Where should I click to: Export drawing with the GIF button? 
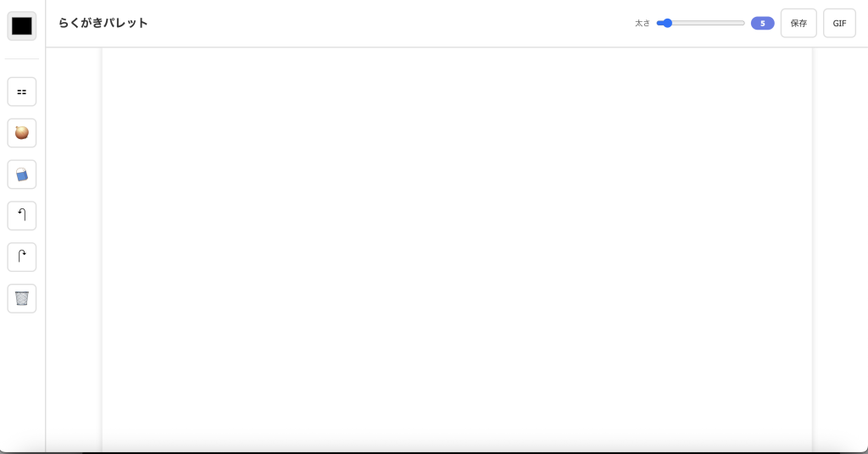click(839, 24)
